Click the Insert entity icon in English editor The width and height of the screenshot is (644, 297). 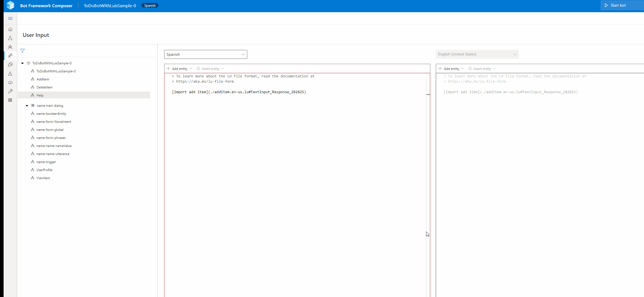(470, 68)
